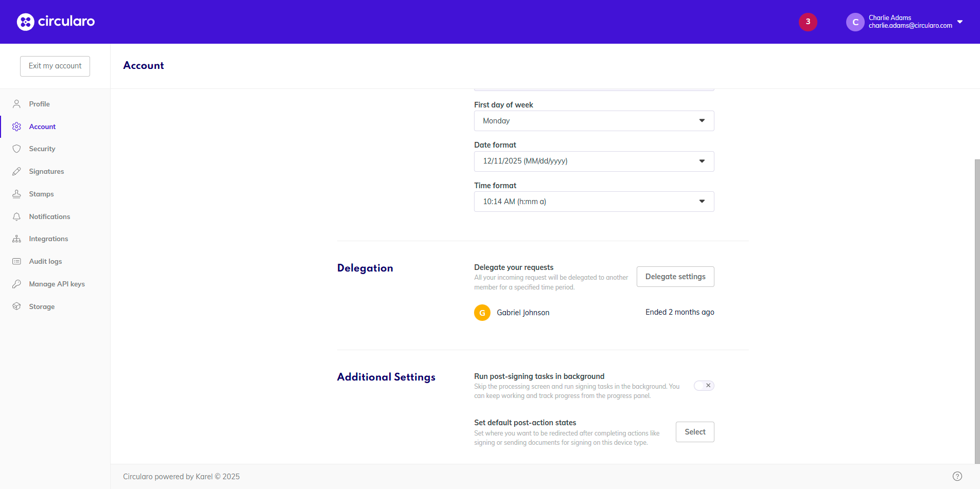This screenshot has width=980, height=489.
Task: Open help via question mark icon
Action: [957, 476]
